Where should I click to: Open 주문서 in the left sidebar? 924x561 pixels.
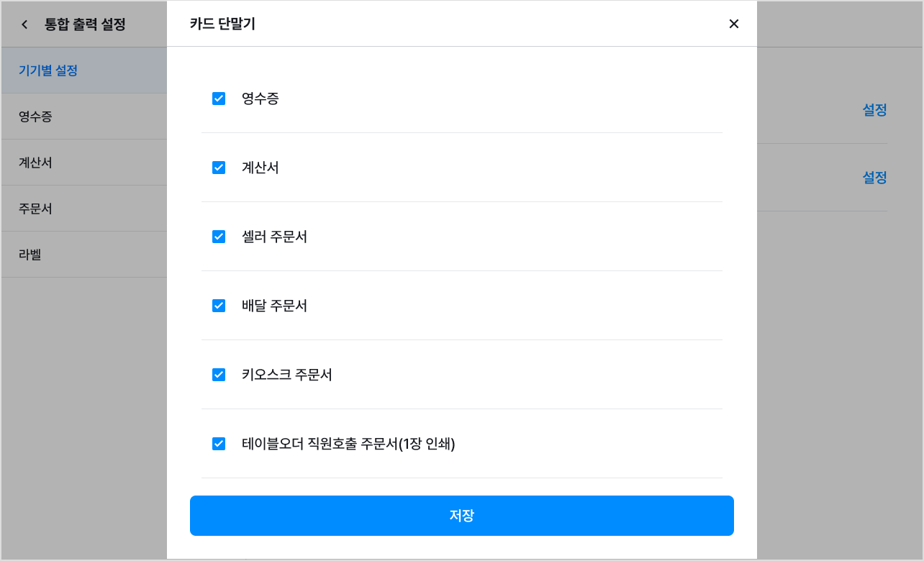pyautogui.click(x=83, y=209)
